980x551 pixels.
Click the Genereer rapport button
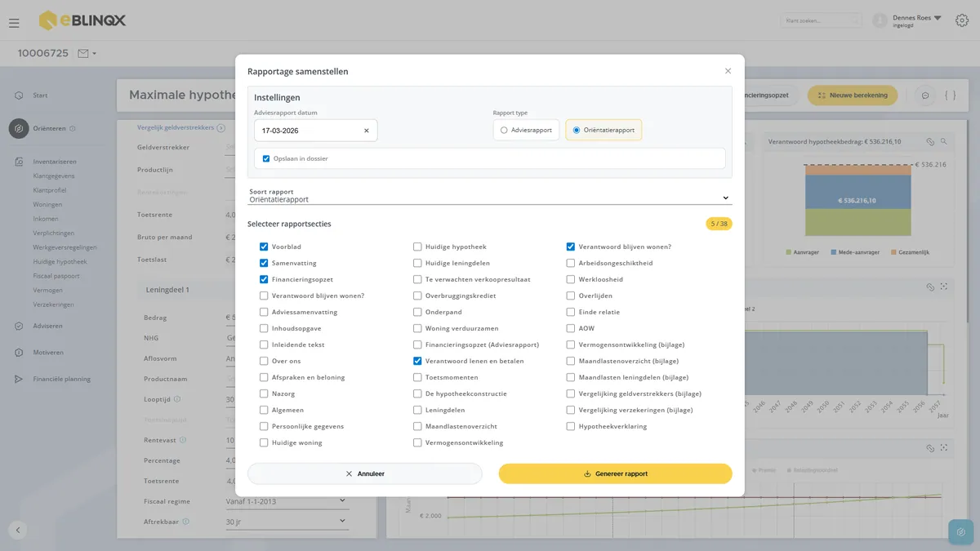(x=616, y=473)
